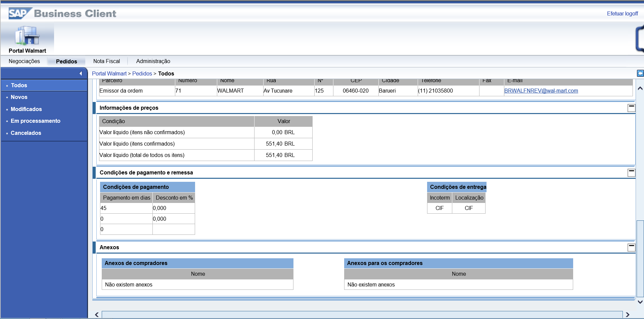This screenshot has height=319, width=644.
Task: Click 'Condições de pagamento' table title
Action: [x=147, y=187]
